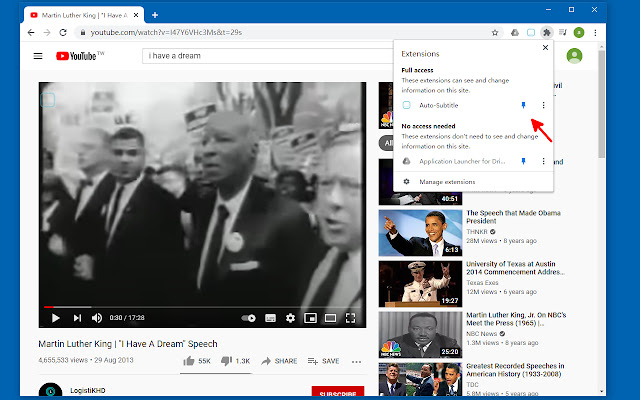Go back with the browser back arrow
Image resolution: width=640 pixels, height=400 pixels.
coord(31,32)
